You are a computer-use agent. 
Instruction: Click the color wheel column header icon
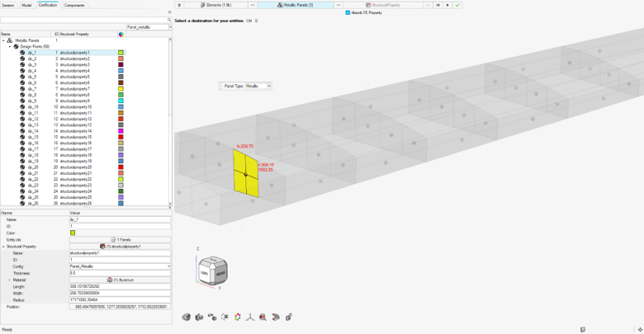coord(121,34)
